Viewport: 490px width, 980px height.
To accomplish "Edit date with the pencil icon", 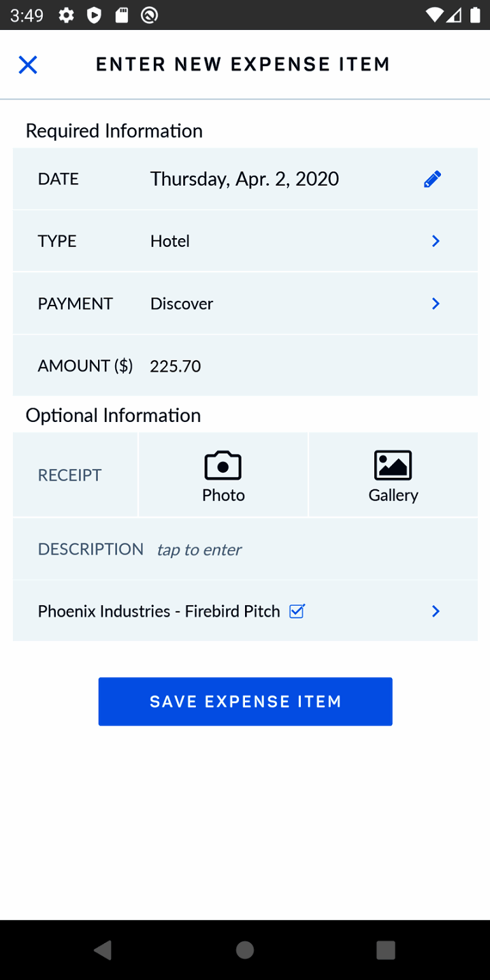I will click(x=432, y=179).
